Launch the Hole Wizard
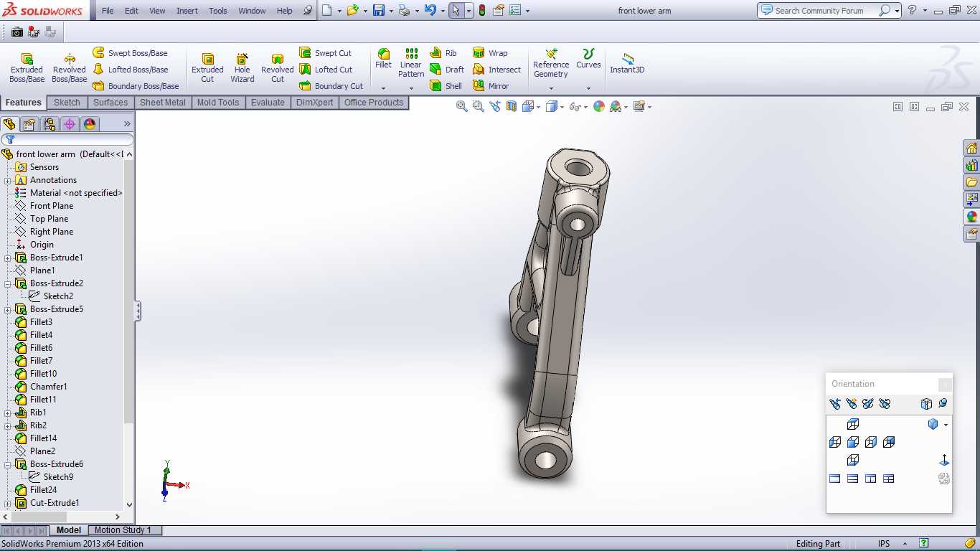This screenshot has width=980, height=551. pyautogui.click(x=242, y=68)
